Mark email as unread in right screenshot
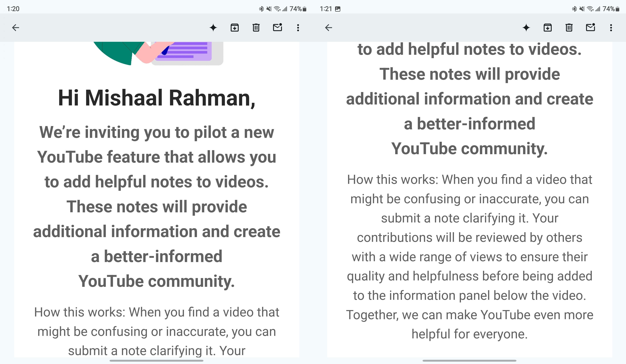The width and height of the screenshot is (626, 364). [590, 27]
